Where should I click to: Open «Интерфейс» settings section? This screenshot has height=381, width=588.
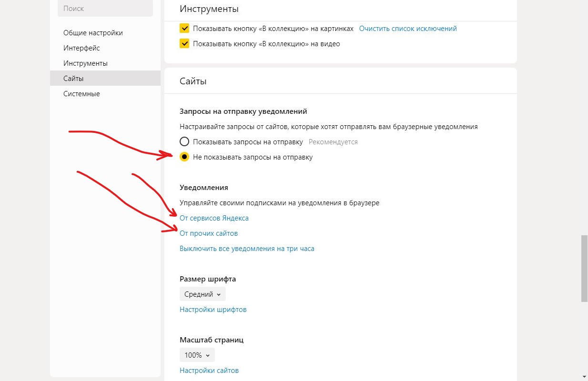coord(81,48)
